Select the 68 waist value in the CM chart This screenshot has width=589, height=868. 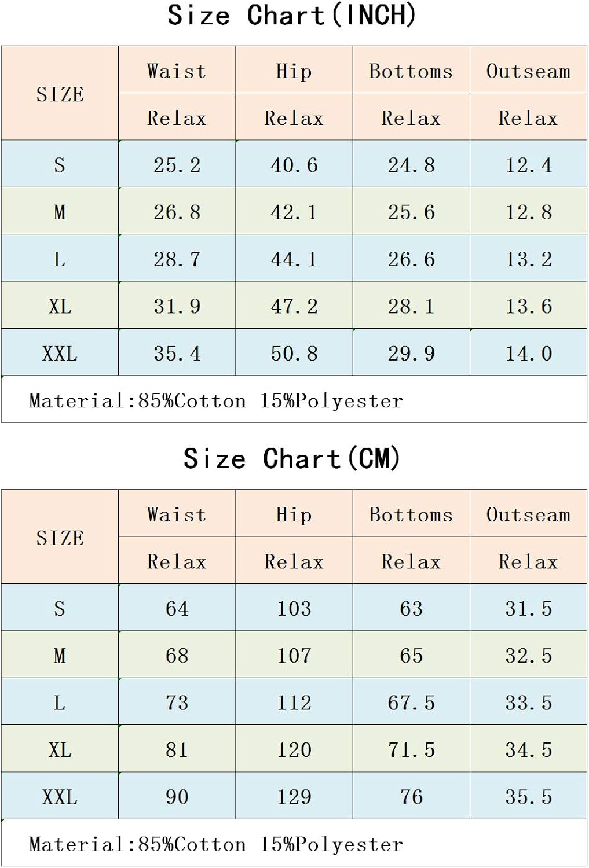[x=177, y=656]
